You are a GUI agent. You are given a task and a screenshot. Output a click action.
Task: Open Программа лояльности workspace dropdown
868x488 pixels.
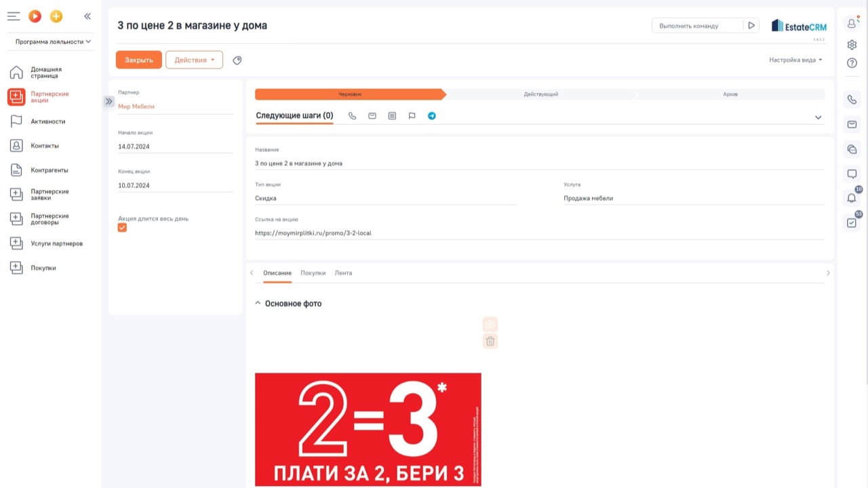click(x=53, y=42)
